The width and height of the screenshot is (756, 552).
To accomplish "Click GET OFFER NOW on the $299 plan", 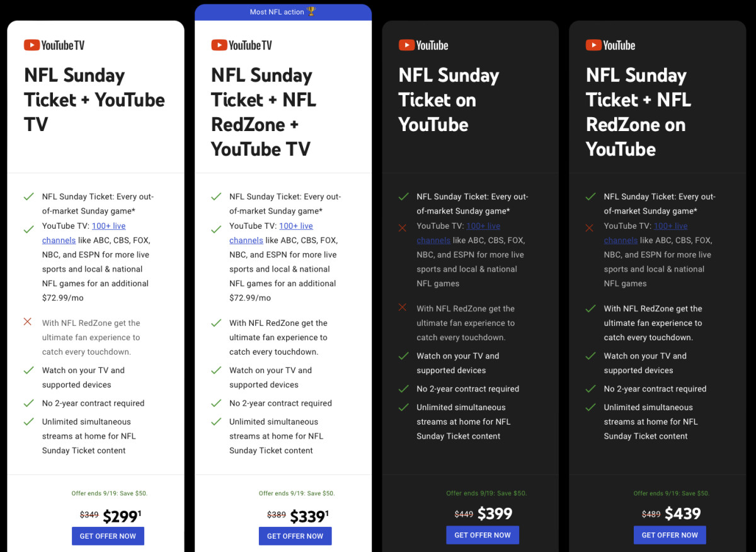I will 108,536.
